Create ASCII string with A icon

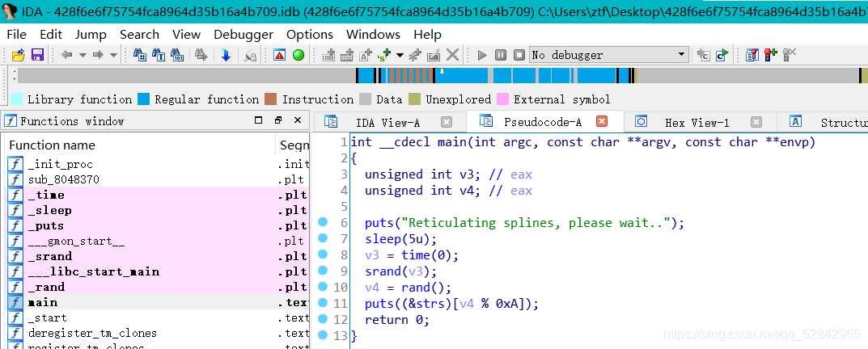(366, 55)
